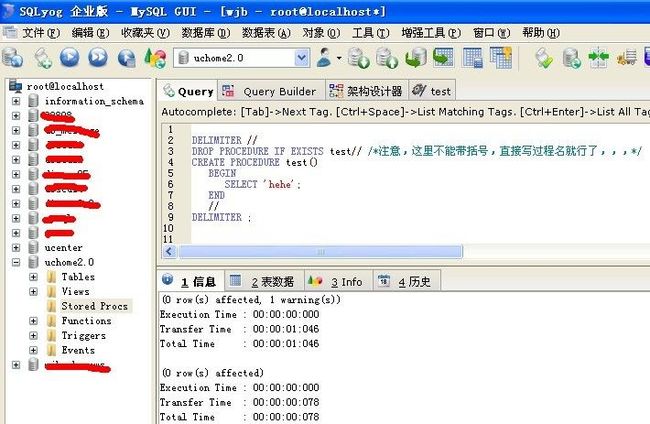Screen dimensions: 650x424
Task: Expand the Functions folder
Action: (33, 321)
